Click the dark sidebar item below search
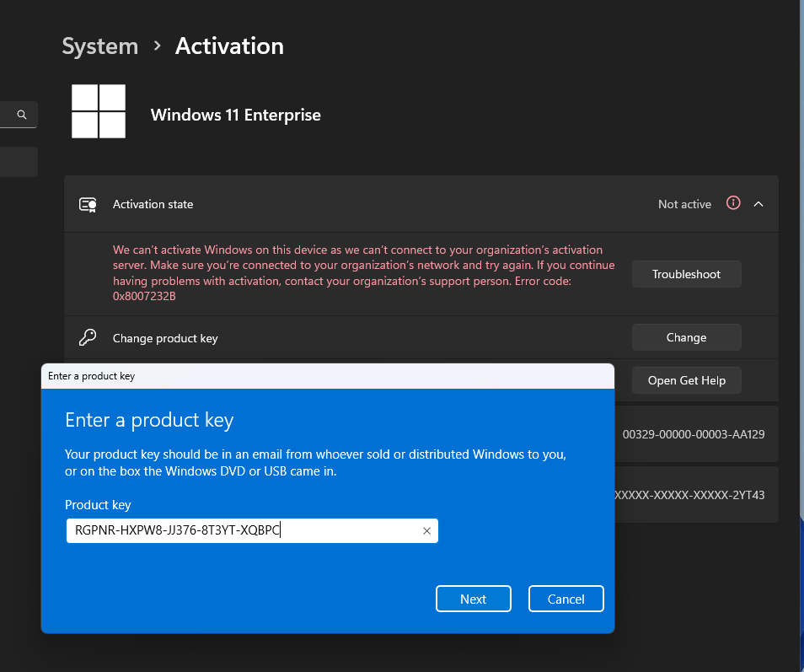 point(19,162)
